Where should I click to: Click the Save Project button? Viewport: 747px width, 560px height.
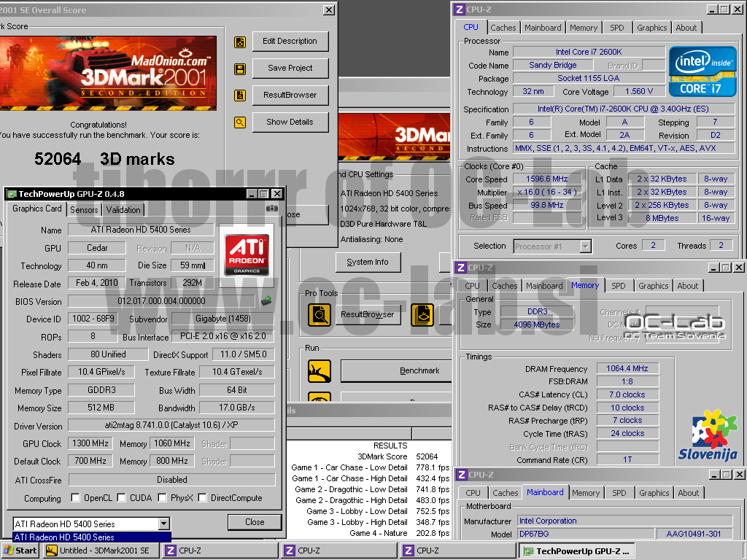click(290, 68)
